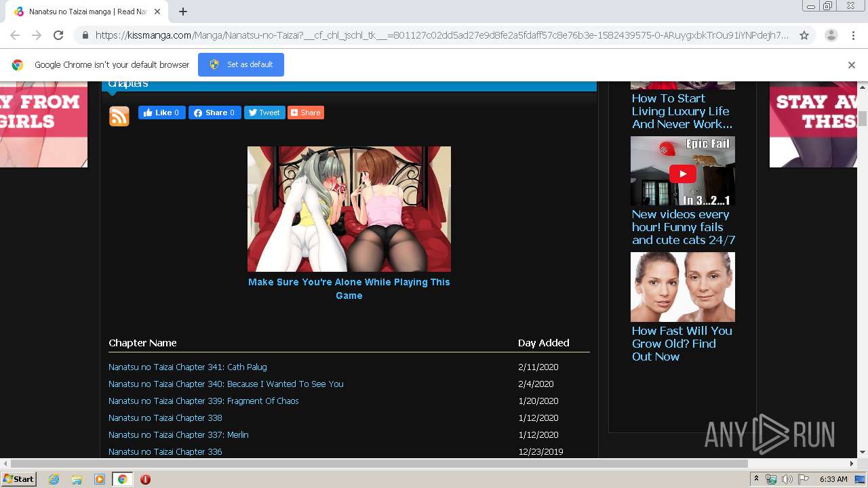
Task: Close the Nanatsu no Taizai tab
Action: click(158, 12)
